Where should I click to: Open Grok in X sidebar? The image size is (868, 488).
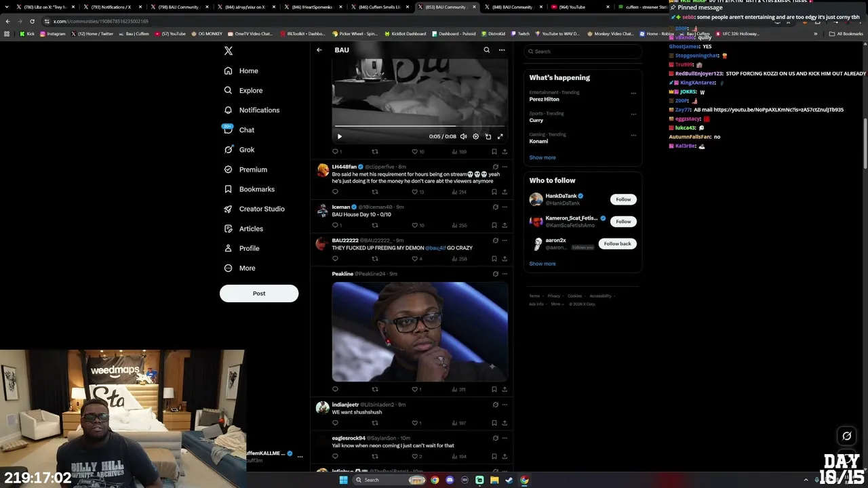point(239,149)
